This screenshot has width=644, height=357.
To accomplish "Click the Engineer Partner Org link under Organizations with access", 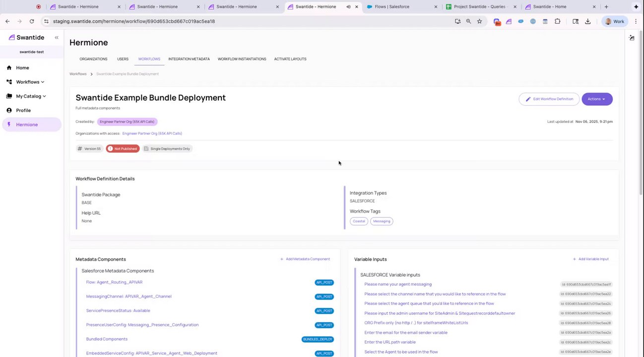I will (152, 133).
